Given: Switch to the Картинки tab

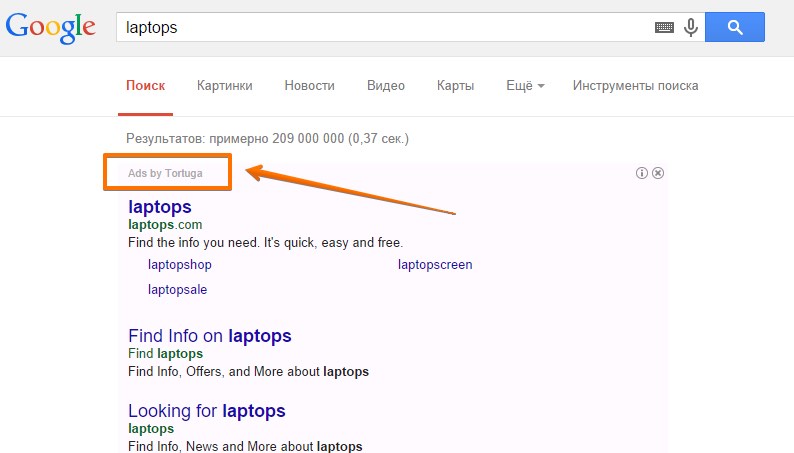Looking at the screenshot, I should tap(225, 86).
